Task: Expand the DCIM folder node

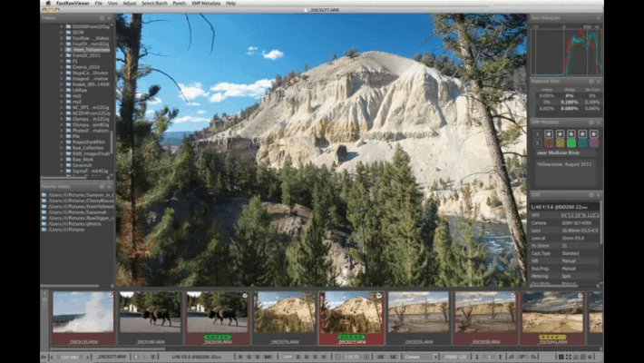Action: click(62, 32)
